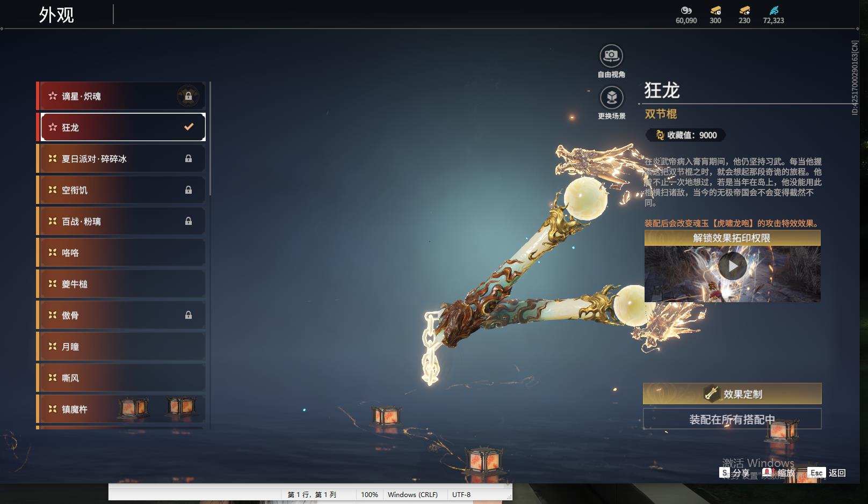Click lock icon on 傲骨 row

(189, 315)
